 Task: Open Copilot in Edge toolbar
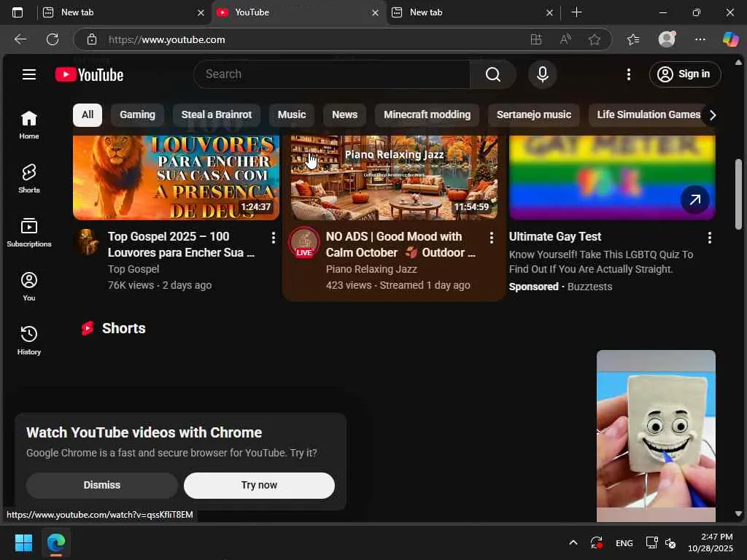(x=731, y=39)
